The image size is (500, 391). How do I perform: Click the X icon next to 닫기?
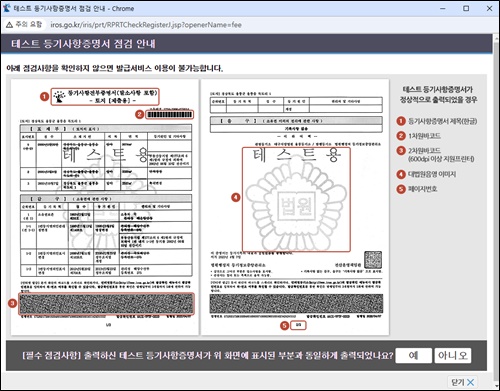[x=471, y=382]
